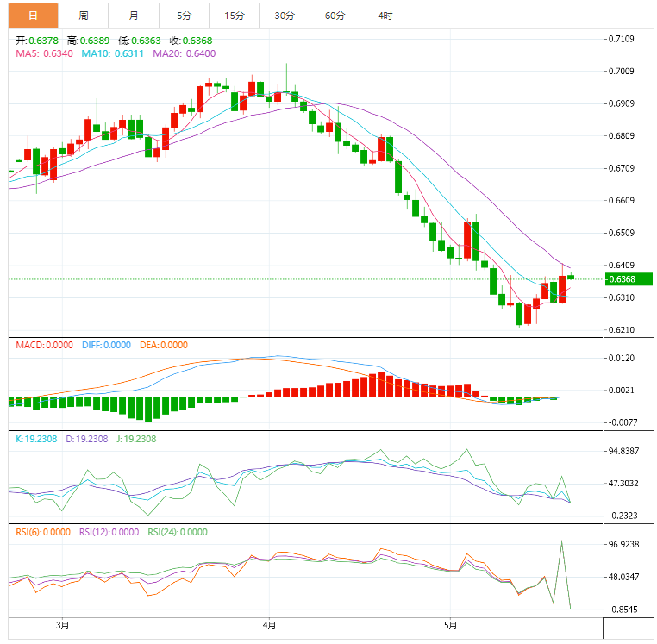Click the 0.7109 price axis label
This screenshot has height=644, width=657.
(x=622, y=39)
